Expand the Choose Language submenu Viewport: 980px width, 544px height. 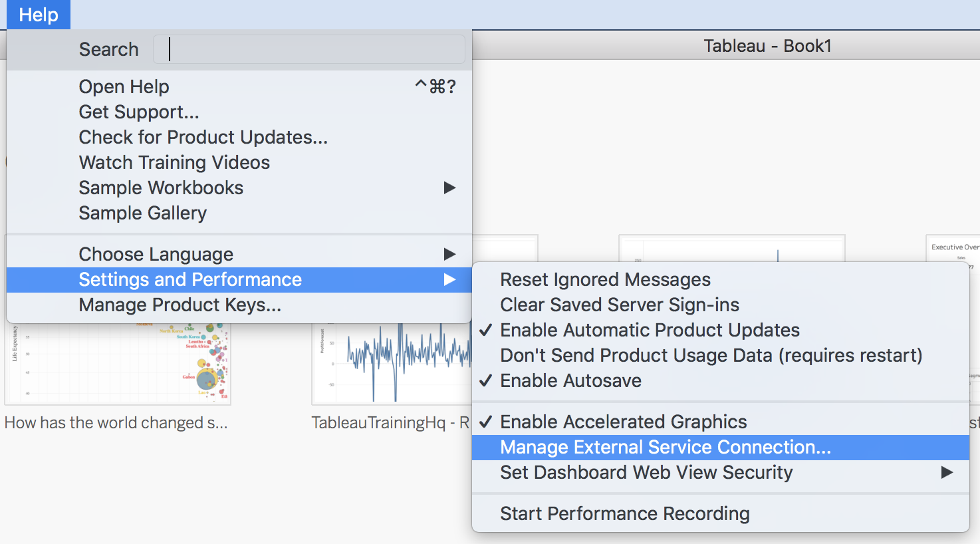click(x=156, y=254)
